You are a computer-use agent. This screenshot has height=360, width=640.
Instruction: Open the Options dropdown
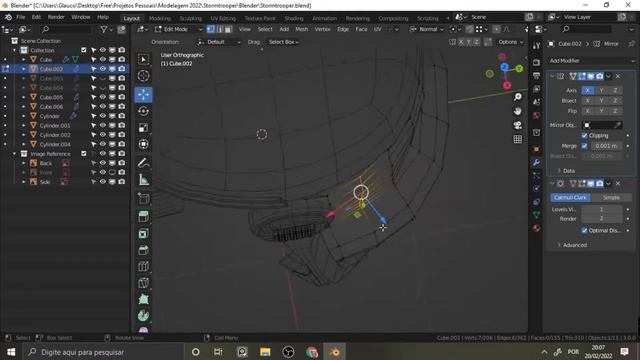coord(510,42)
